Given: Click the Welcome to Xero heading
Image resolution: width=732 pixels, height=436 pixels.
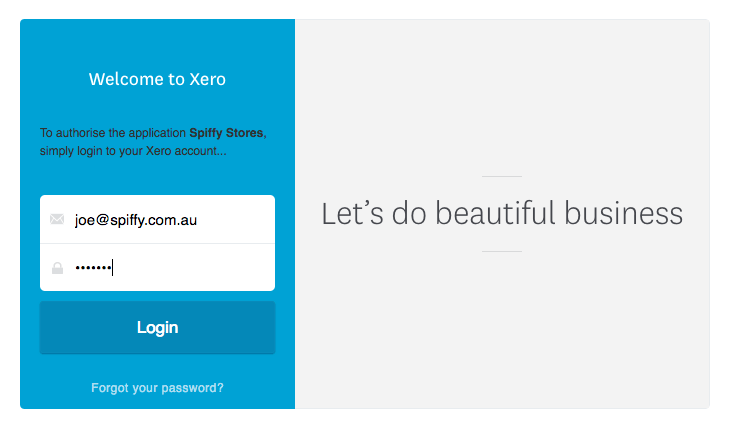Looking at the screenshot, I should (x=157, y=79).
